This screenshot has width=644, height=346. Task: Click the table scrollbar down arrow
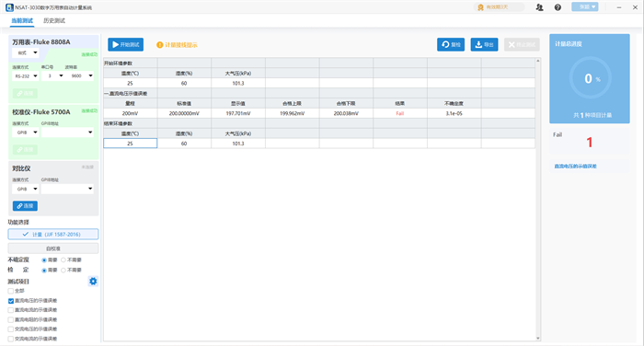pyautogui.click(x=538, y=339)
